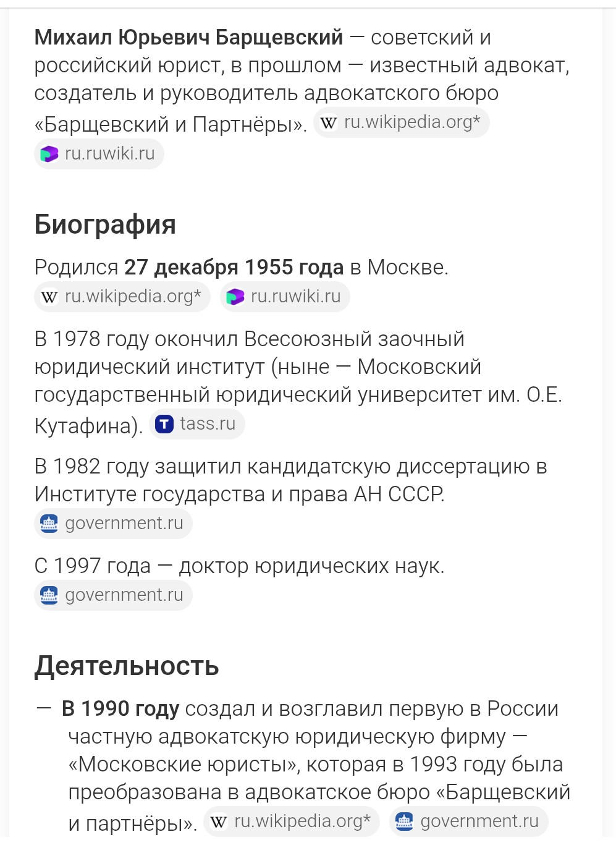Click the Wikipedia W icon in the intro paragraph
The width and height of the screenshot is (616, 858).
point(329,123)
